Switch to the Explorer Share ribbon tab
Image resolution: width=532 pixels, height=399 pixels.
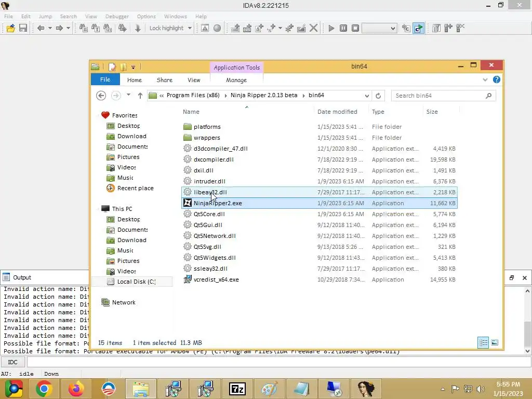(165, 80)
